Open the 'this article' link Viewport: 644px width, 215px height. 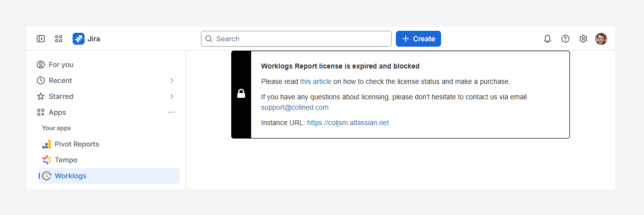(x=316, y=81)
